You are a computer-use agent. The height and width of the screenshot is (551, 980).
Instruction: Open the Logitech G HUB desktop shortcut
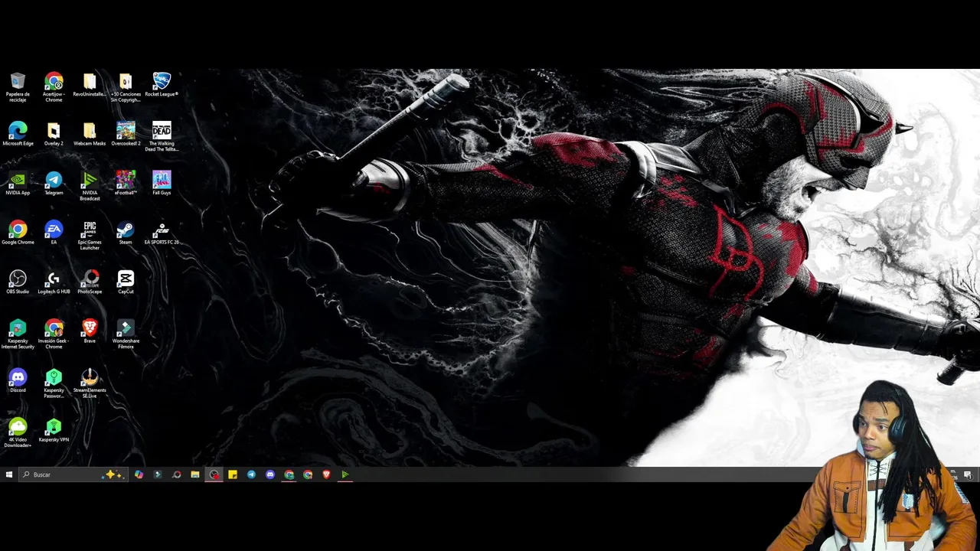[54, 282]
